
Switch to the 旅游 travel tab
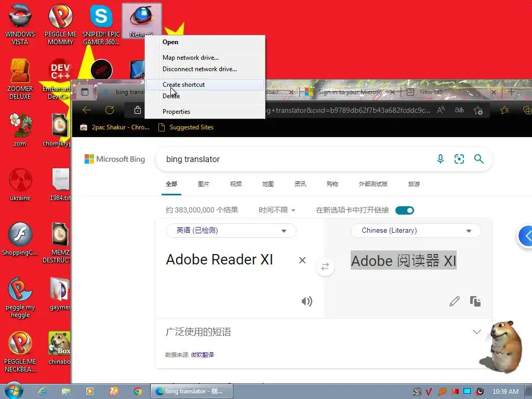[414, 184]
